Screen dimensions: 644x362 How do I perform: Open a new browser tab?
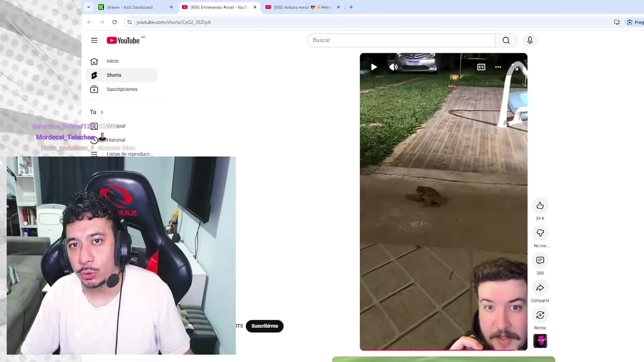(351, 7)
